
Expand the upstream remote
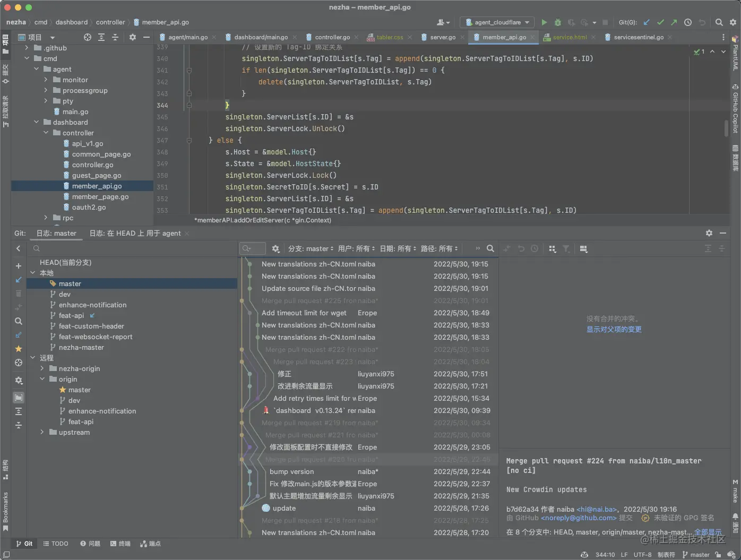42,432
